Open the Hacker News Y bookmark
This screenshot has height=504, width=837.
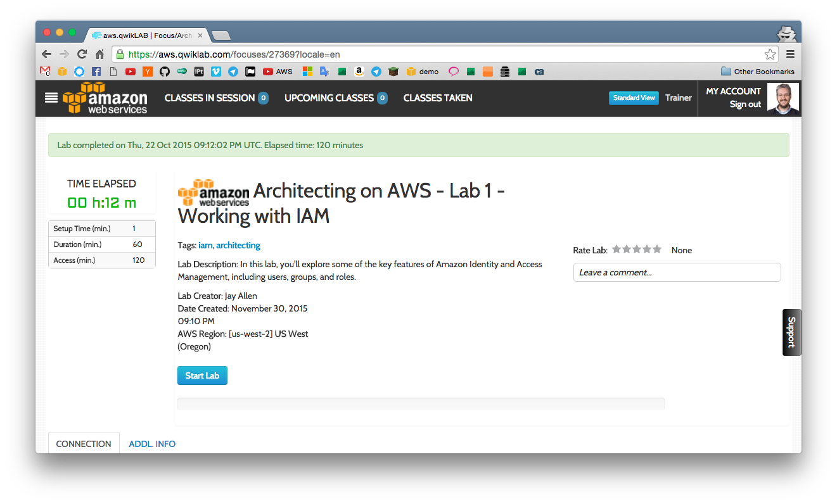[148, 72]
